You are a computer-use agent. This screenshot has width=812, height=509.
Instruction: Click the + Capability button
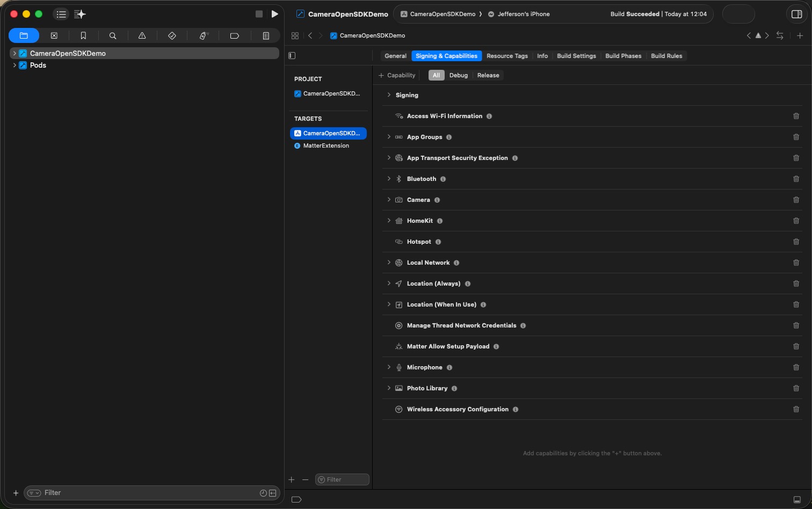[x=397, y=75]
